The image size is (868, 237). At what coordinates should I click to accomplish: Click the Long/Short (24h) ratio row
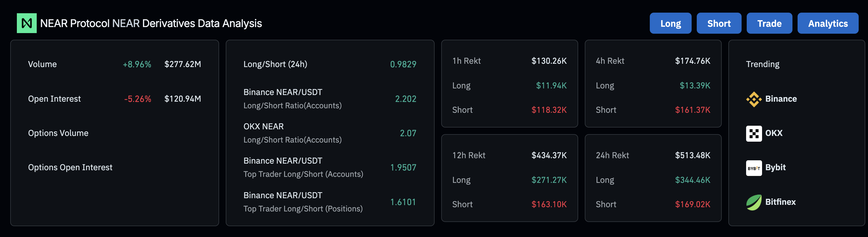(x=330, y=64)
